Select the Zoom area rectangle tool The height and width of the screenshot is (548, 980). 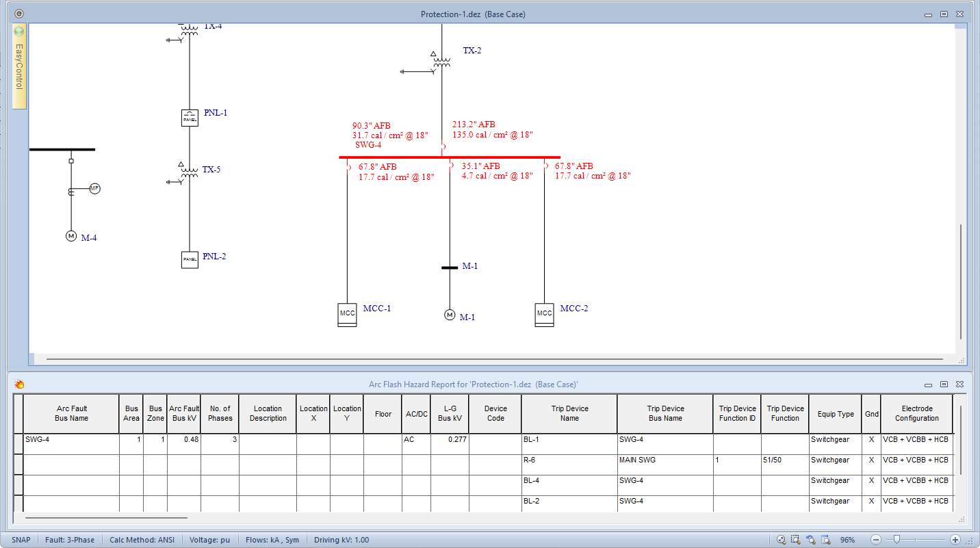pos(796,540)
